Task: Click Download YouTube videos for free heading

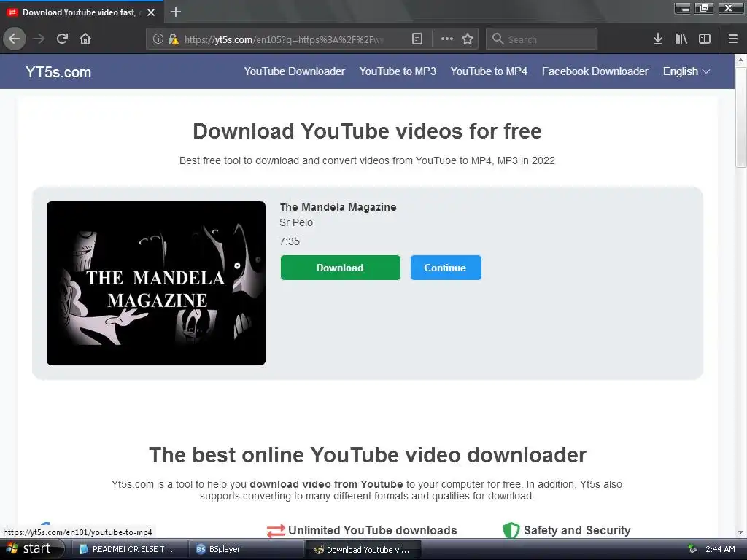Action: tap(367, 131)
